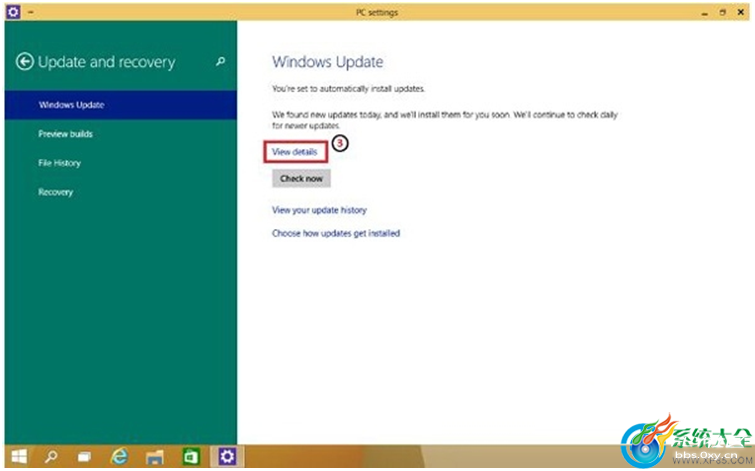Open the Windows Start button
This screenshot has width=755, height=471.
[19, 456]
